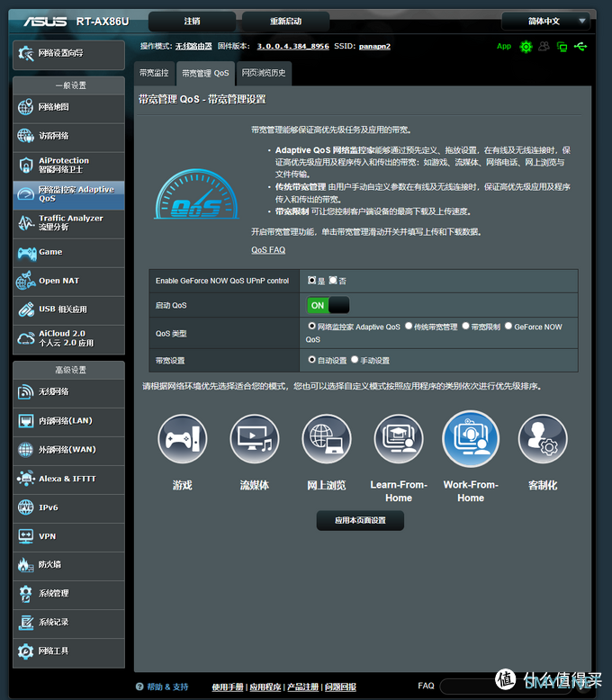Click the AiMesh/screens status icon in header
The height and width of the screenshot is (700, 612).
pos(562,47)
